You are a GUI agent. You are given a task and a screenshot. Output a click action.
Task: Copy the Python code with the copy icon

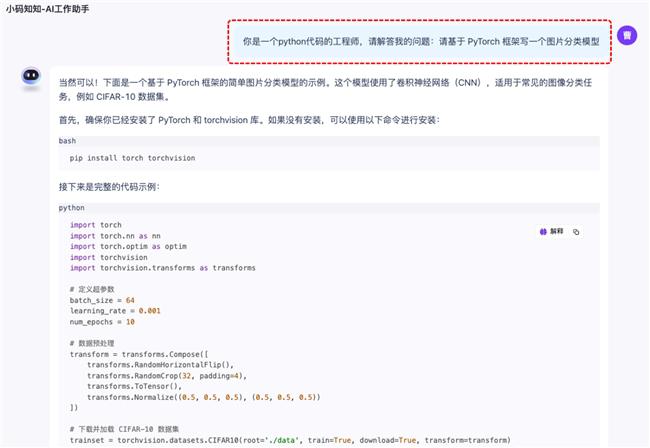(576, 232)
